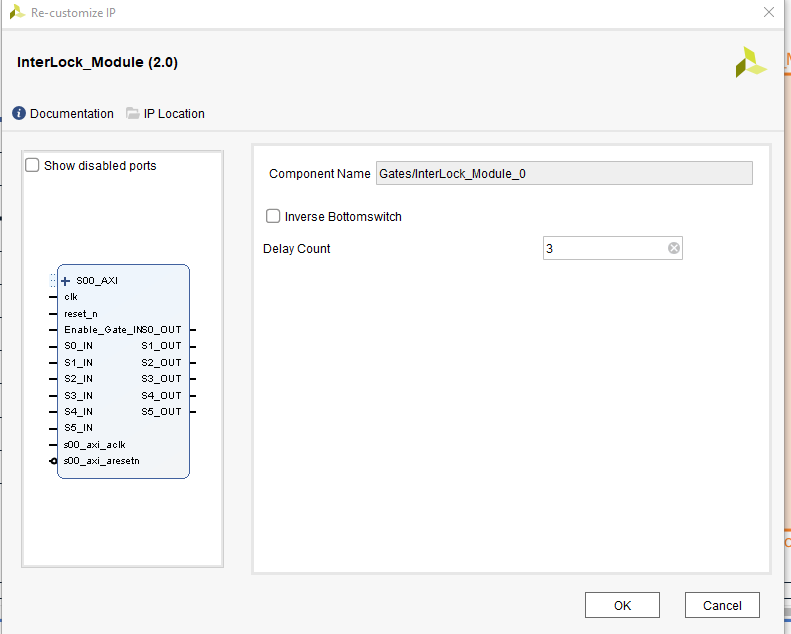The height and width of the screenshot is (634, 791).
Task: Select the S3_OUT output port
Action: click(x=161, y=379)
